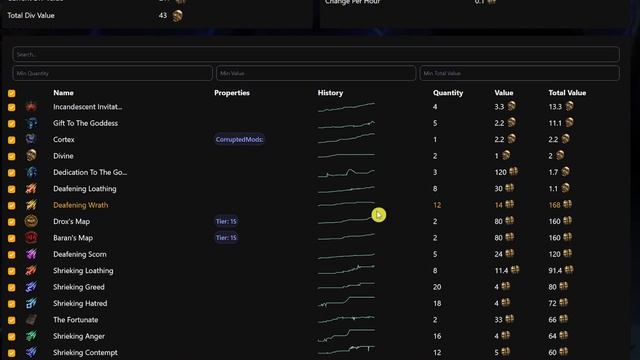The width and height of the screenshot is (640, 360).
Task: Toggle the Divine row checkbox
Action: click(11, 156)
